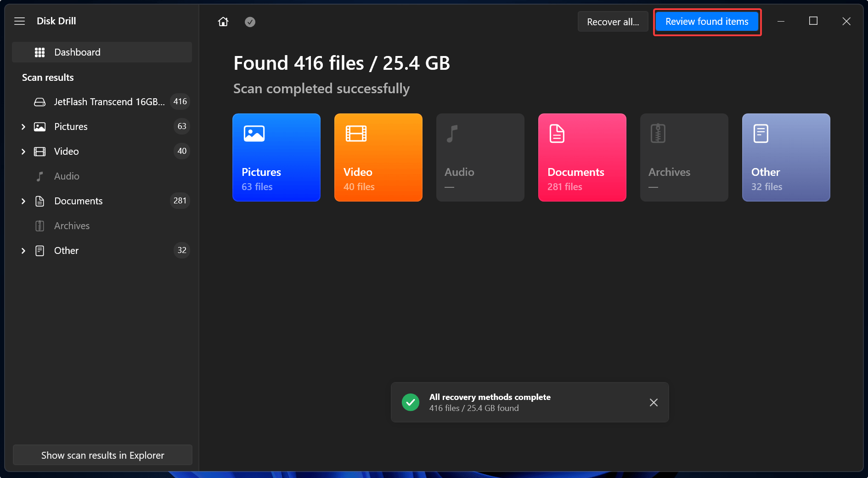Maximize the Disk Drill window
The width and height of the screenshot is (868, 478).
[813, 21]
